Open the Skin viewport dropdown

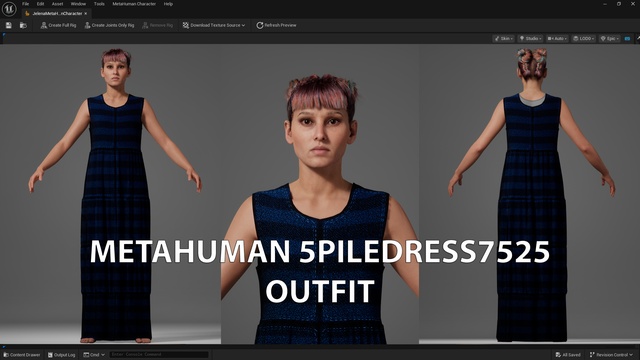[x=503, y=38]
